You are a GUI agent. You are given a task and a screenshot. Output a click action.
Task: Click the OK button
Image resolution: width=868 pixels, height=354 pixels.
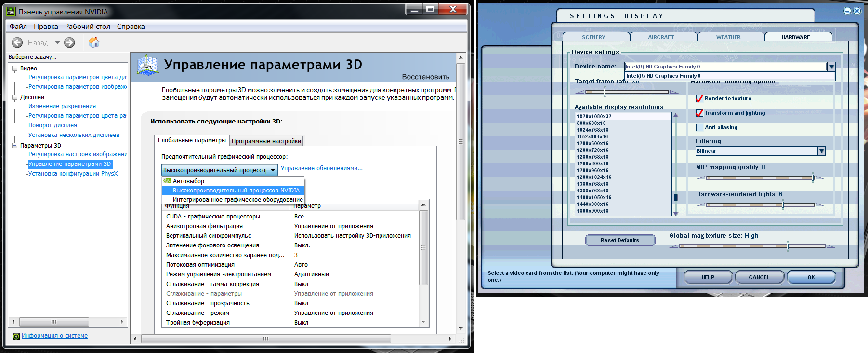(811, 277)
